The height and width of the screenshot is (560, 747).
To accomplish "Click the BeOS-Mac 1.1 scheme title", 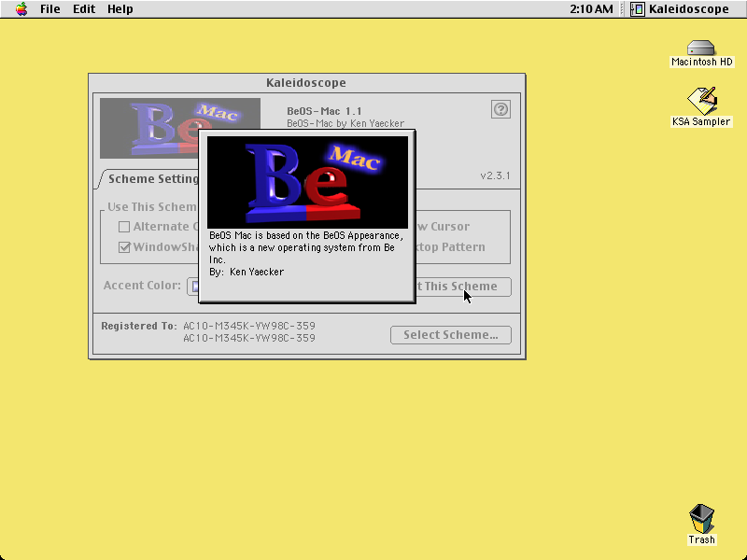I will point(324,111).
